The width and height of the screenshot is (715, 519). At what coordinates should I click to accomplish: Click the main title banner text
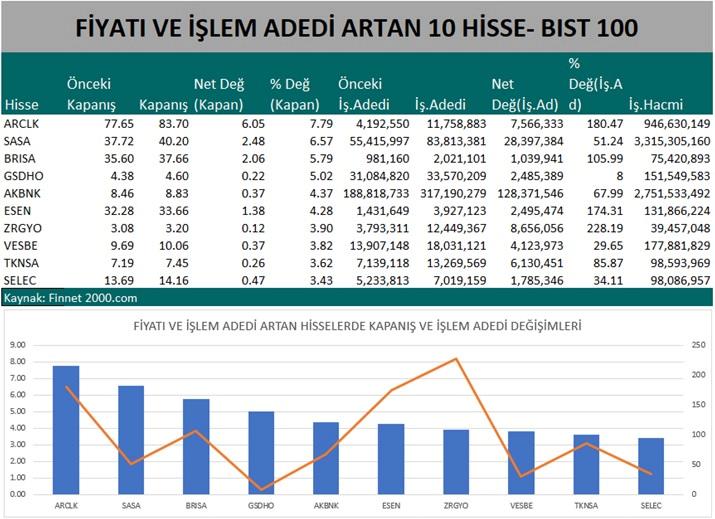357,28
